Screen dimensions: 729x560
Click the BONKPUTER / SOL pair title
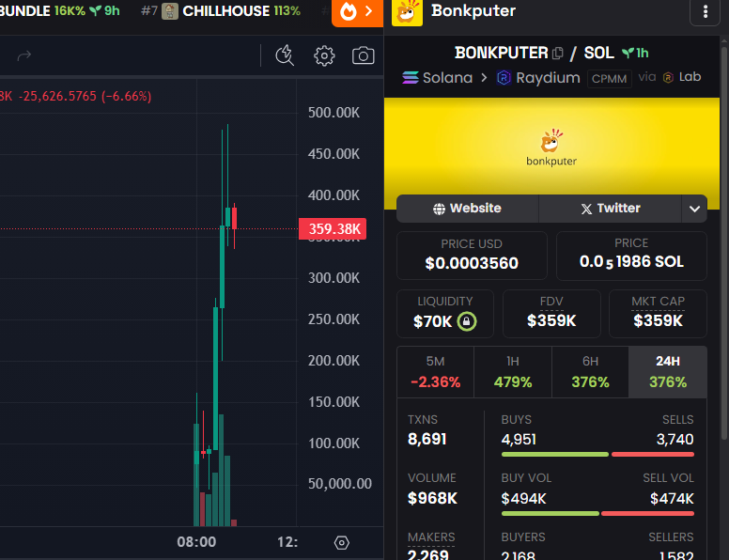(535, 53)
